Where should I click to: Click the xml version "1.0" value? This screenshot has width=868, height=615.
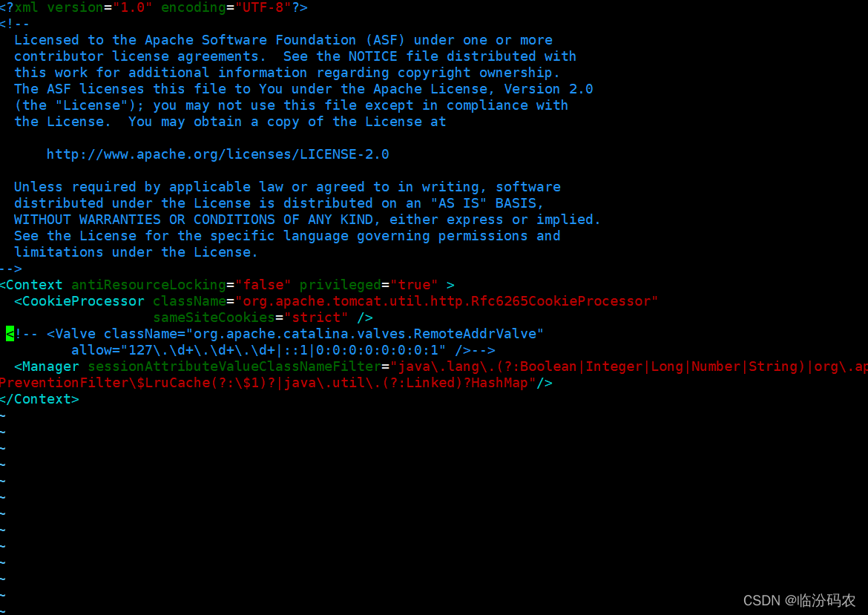coord(132,7)
